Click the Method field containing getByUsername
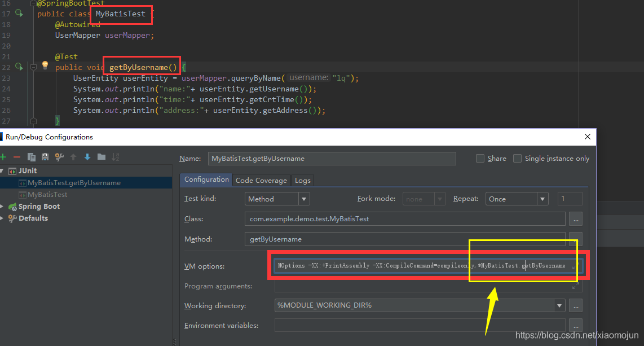644x346 pixels. 405,239
